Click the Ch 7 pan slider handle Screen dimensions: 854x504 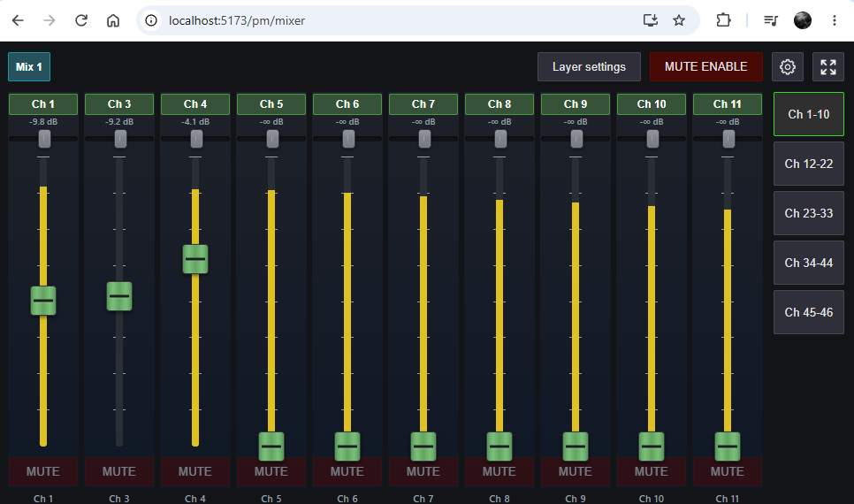tap(425, 139)
